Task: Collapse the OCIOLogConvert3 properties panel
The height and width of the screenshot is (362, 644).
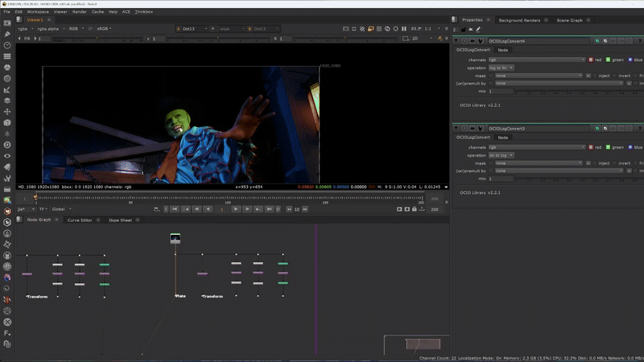Action: (456, 128)
